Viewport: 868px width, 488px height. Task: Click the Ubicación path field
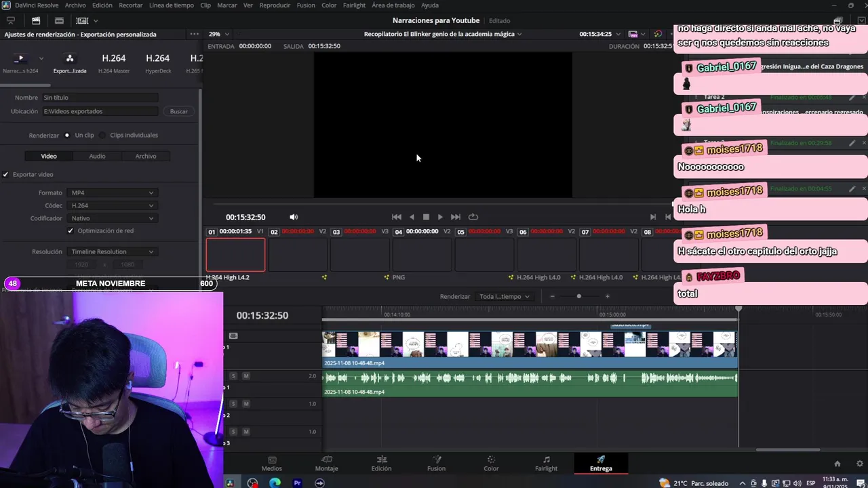pos(100,111)
